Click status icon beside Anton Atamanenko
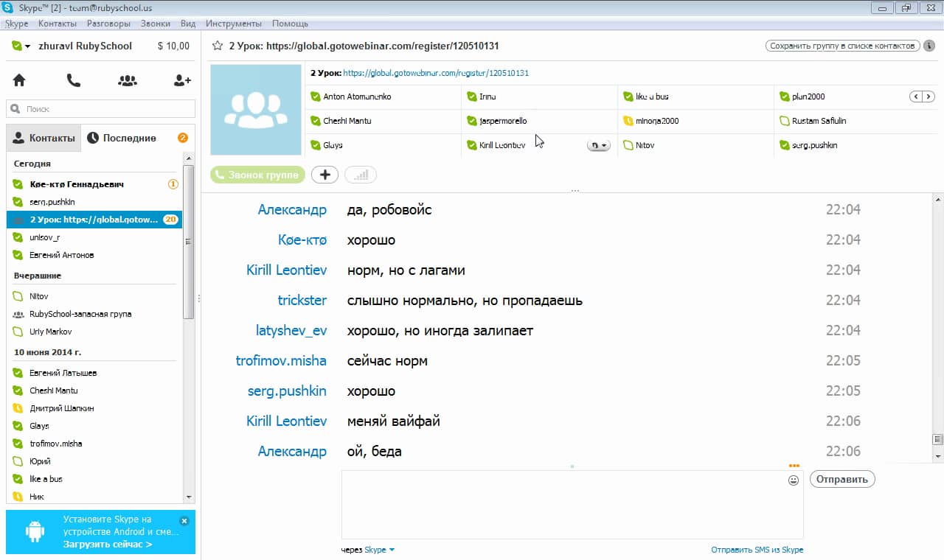 pyautogui.click(x=316, y=97)
